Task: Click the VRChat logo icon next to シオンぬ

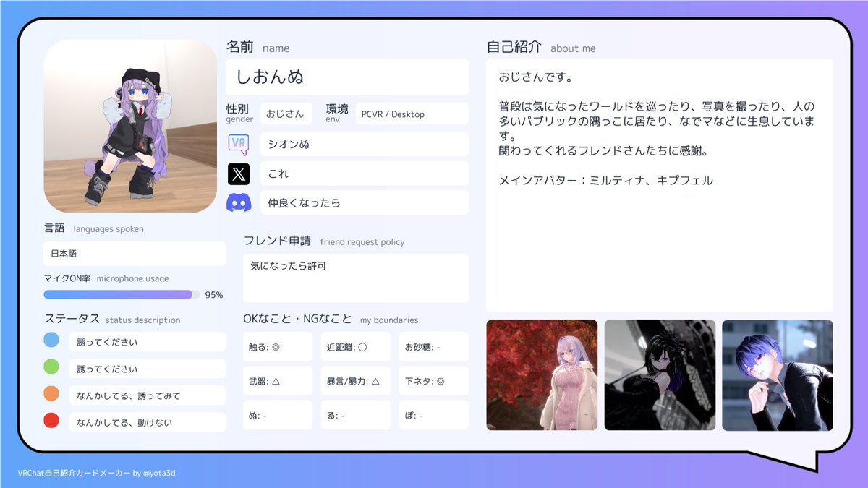Action: coord(239,144)
